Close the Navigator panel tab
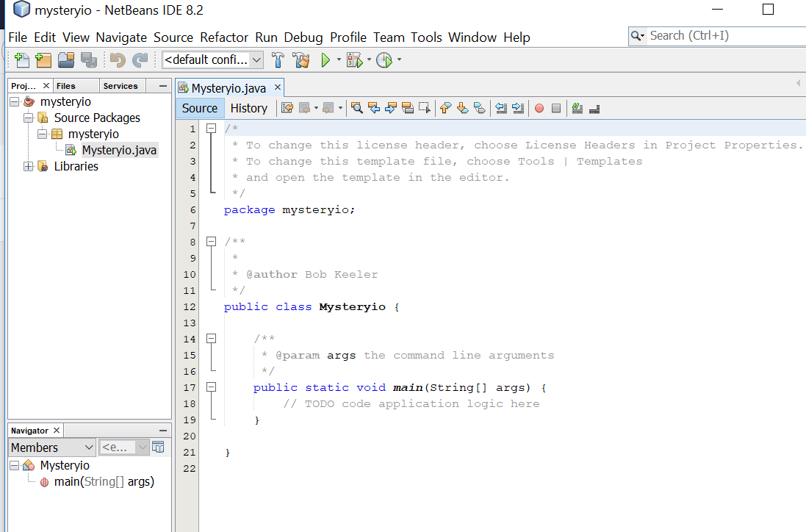This screenshot has height=532, width=806. (57, 430)
